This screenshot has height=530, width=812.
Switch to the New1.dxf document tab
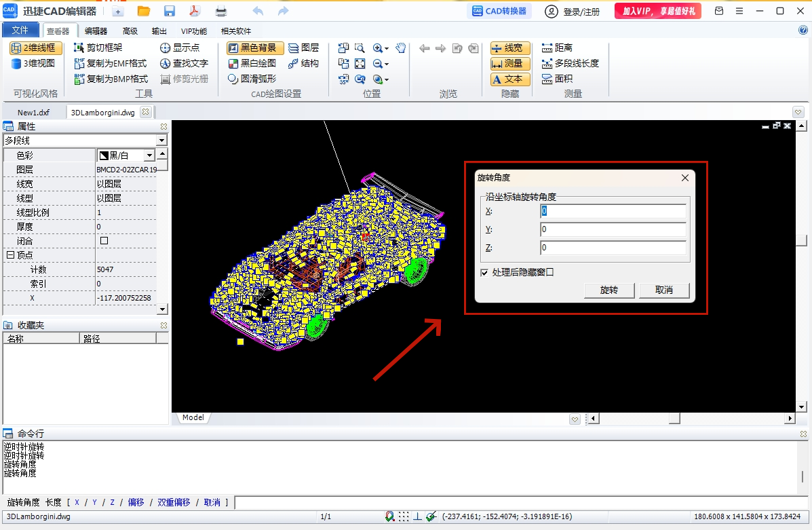(x=34, y=113)
